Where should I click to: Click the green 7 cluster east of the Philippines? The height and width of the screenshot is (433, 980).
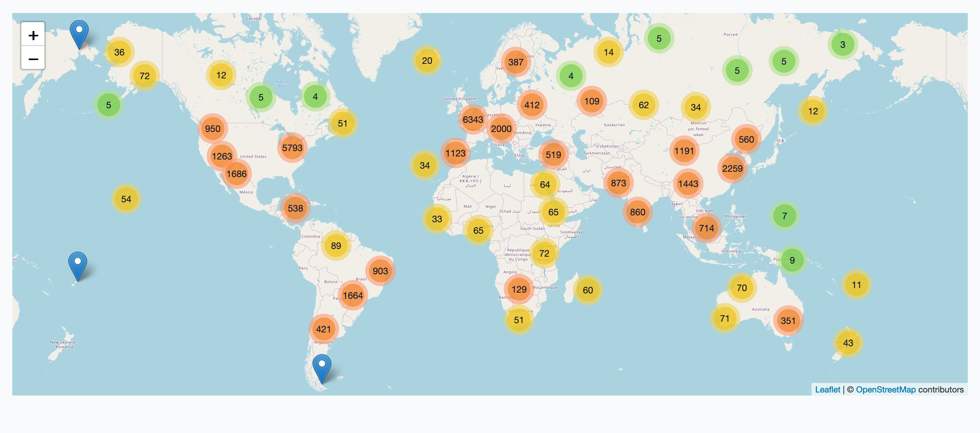(x=784, y=216)
